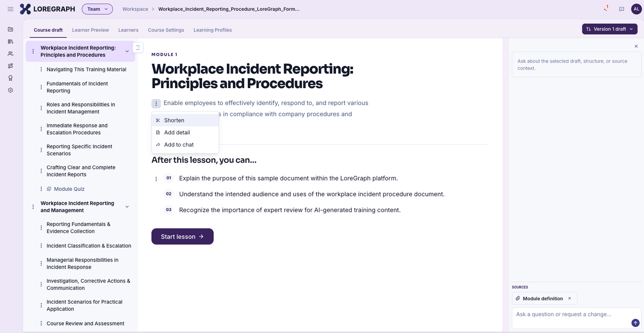Open options for Immediate Response and Escalation
Image resolution: width=644 pixels, height=333 pixels.
[41, 129]
